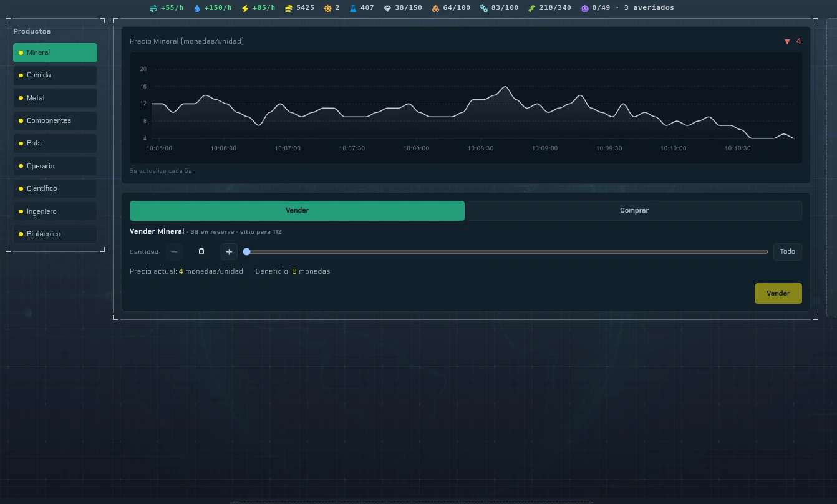This screenshot has width=837, height=504.
Task: Switch to the Comprar tab
Action: coord(634,211)
